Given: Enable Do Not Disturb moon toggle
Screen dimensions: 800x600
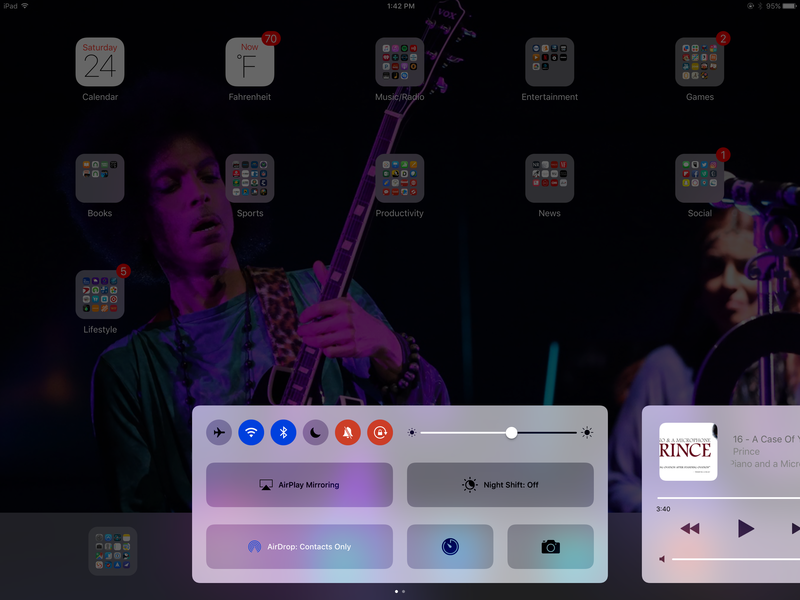Looking at the screenshot, I should (x=315, y=433).
